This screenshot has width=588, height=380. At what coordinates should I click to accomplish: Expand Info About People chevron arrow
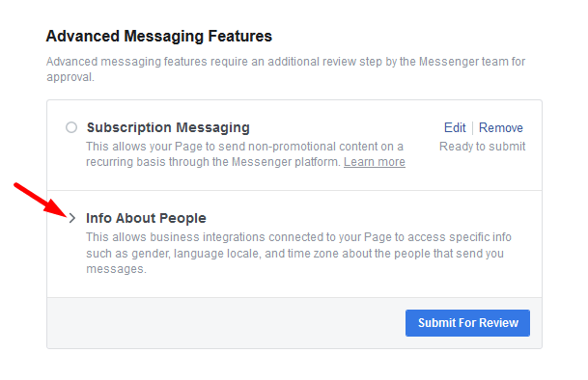(x=72, y=218)
